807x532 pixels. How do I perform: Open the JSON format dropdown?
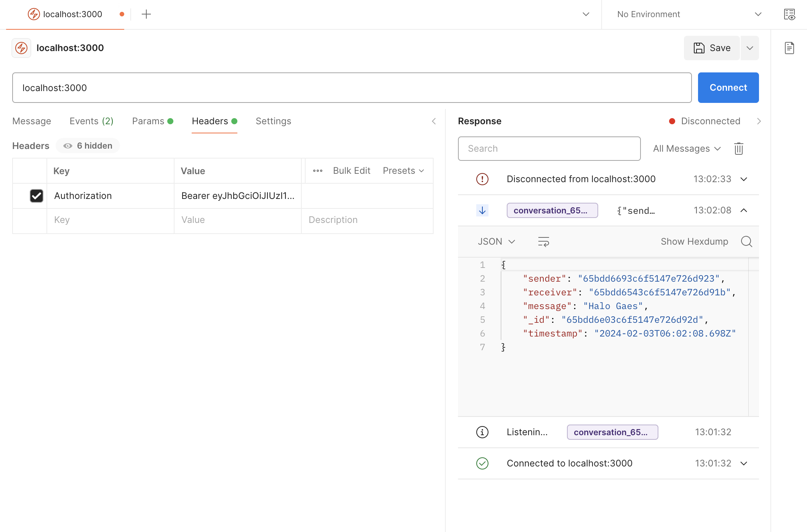[496, 242]
